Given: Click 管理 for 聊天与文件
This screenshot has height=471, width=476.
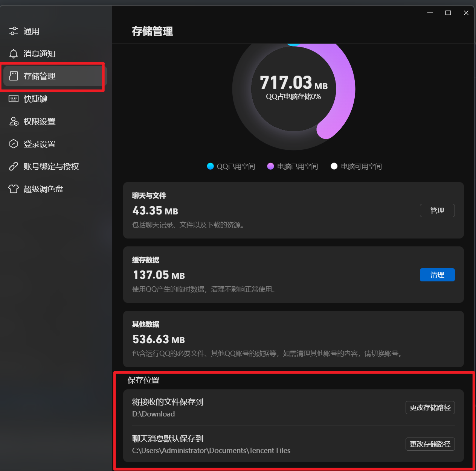Looking at the screenshot, I should (x=437, y=211).
